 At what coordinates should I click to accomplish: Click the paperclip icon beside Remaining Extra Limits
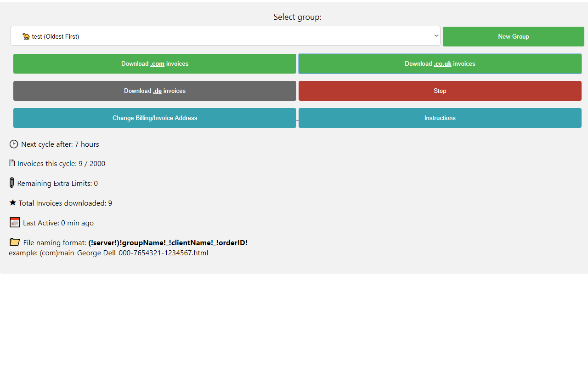click(x=12, y=183)
